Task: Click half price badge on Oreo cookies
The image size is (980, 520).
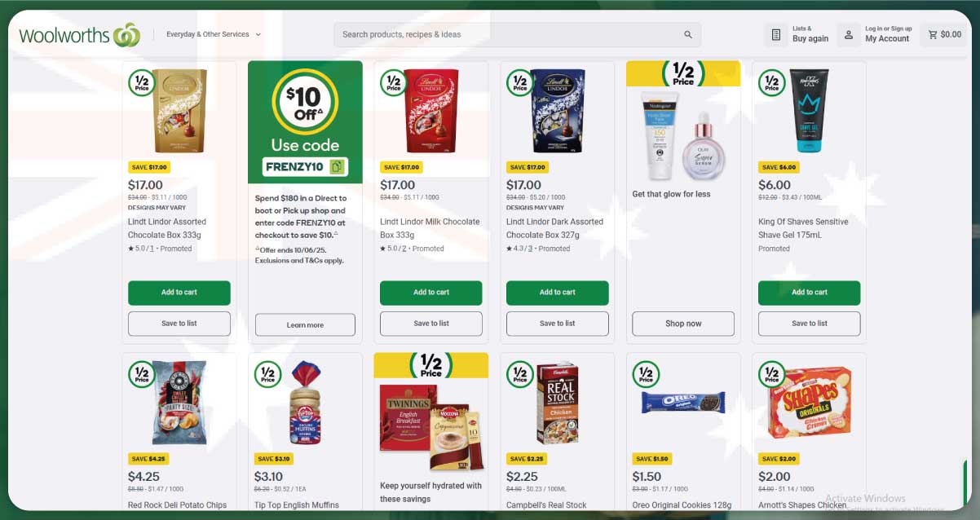Action: tap(646, 375)
